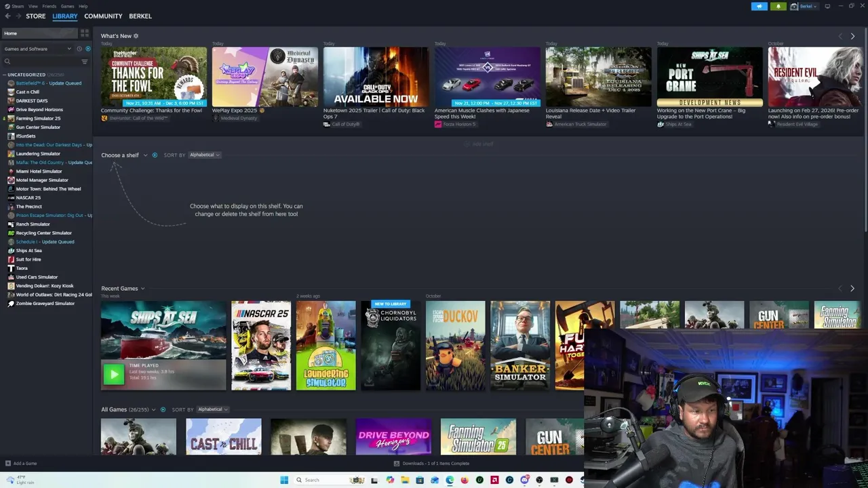The height and width of the screenshot is (488, 868).
Task: Open Drive Beyond Horizons tile in All Games
Action: pos(393,436)
